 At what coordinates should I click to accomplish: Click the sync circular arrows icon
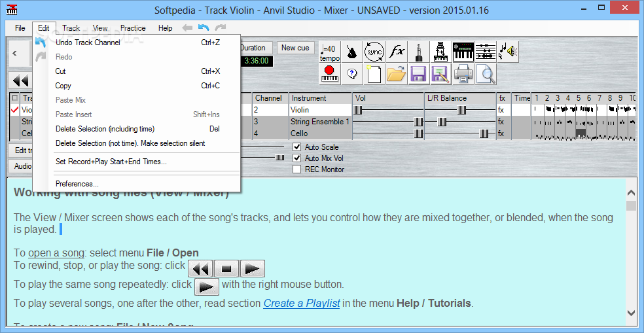pyautogui.click(x=374, y=52)
